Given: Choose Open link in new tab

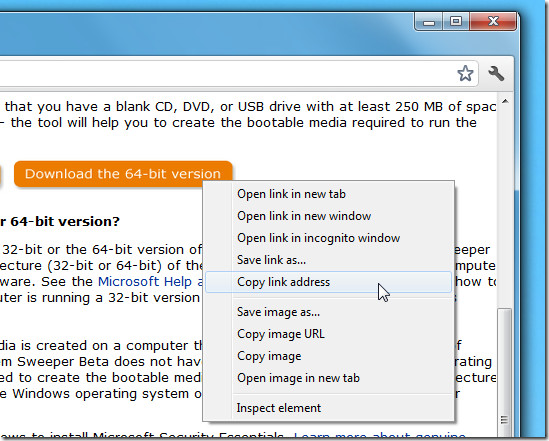Looking at the screenshot, I should (328, 194).
